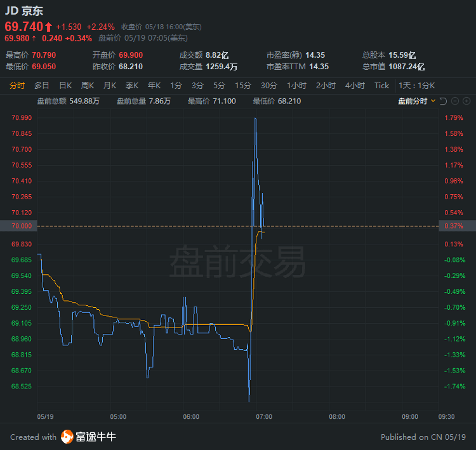The width and height of the screenshot is (476, 450).
Task: Click the 09:30 time axis label
Action: pos(447,416)
